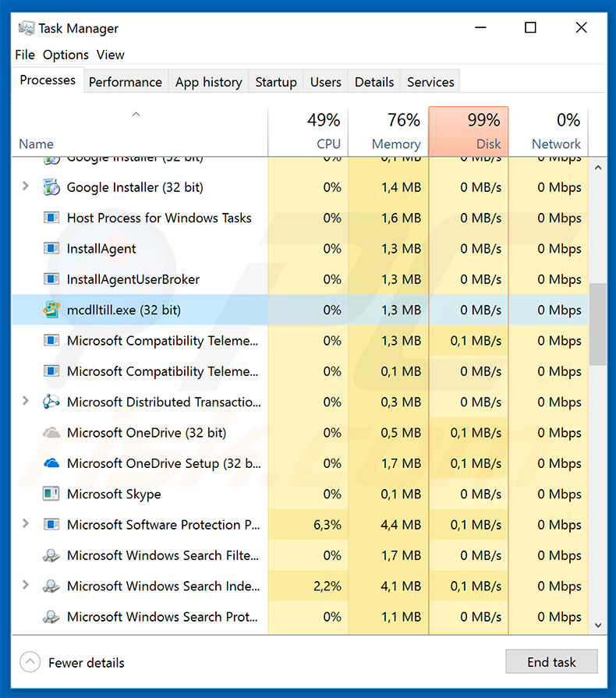616x698 pixels.
Task: Switch to the App history tab
Action: pos(208,82)
